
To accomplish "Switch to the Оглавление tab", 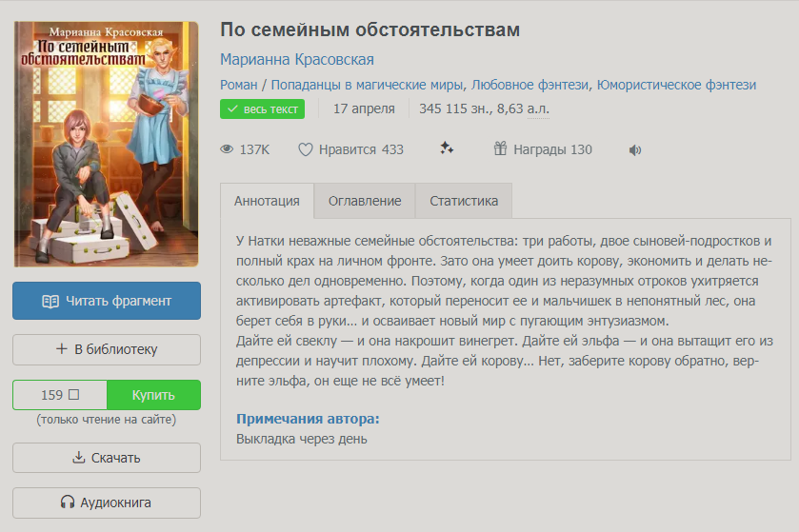I will coord(365,201).
